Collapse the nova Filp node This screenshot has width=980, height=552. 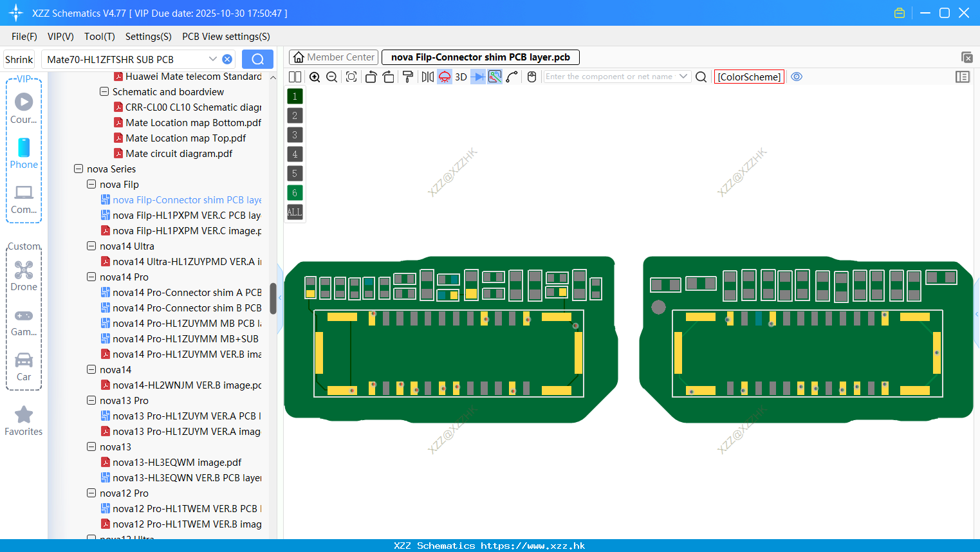pos(91,185)
